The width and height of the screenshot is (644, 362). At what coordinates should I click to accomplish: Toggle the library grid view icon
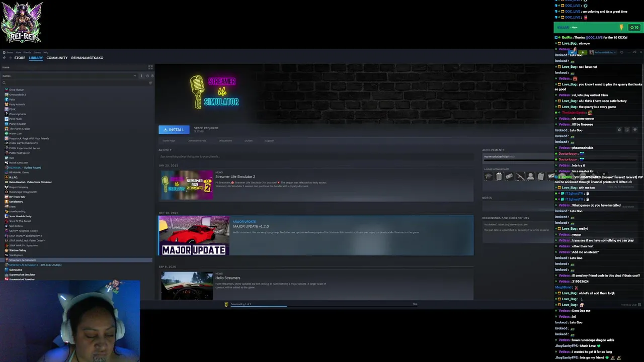pos(150,67)
